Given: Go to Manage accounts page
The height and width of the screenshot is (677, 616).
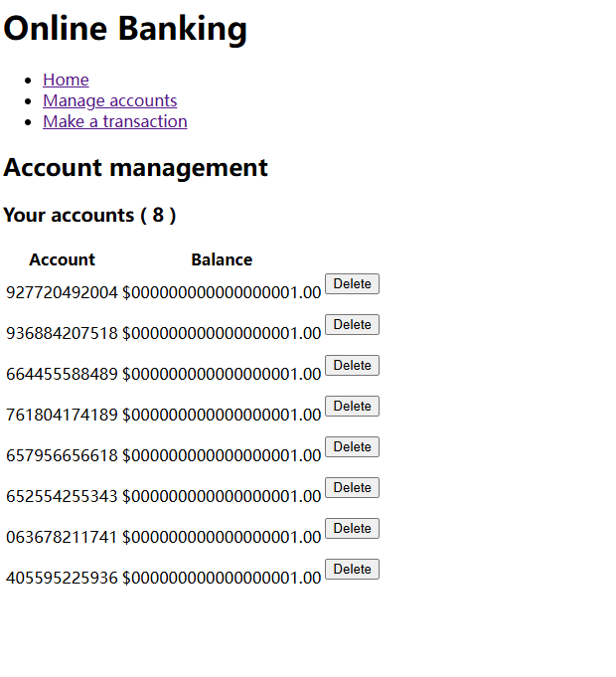Looking at the screenshot, I should pyautogui.click(x=109, y=100).
